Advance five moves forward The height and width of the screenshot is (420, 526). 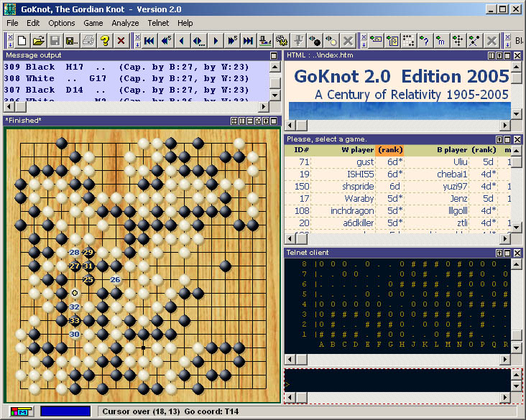[x=232, y=41]
